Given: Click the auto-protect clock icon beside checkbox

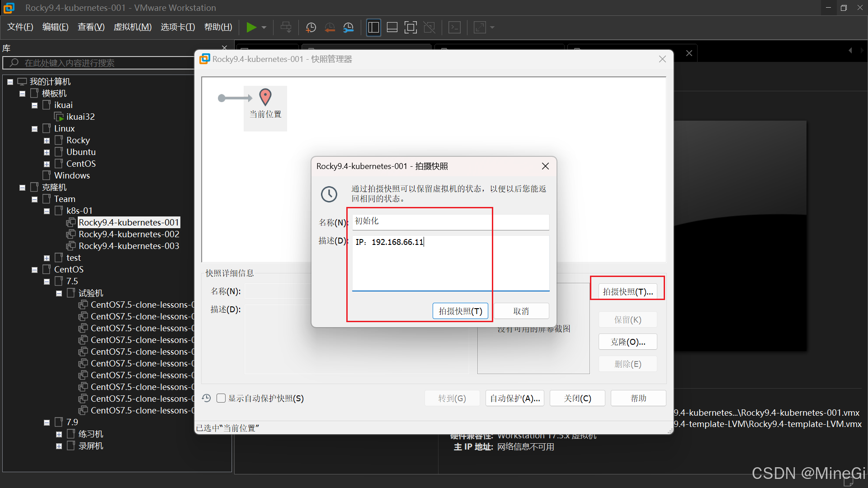Looking at the screenshot, I should [x=207, y=398].
